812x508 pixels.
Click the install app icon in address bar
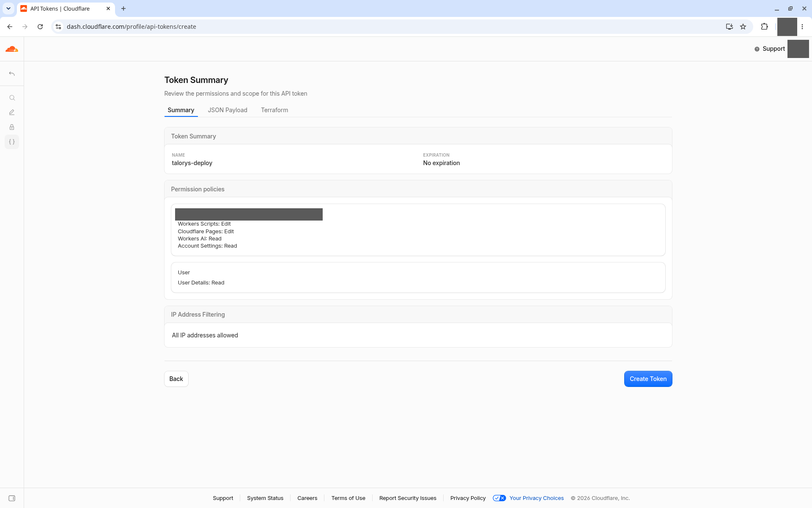[729, 27]
